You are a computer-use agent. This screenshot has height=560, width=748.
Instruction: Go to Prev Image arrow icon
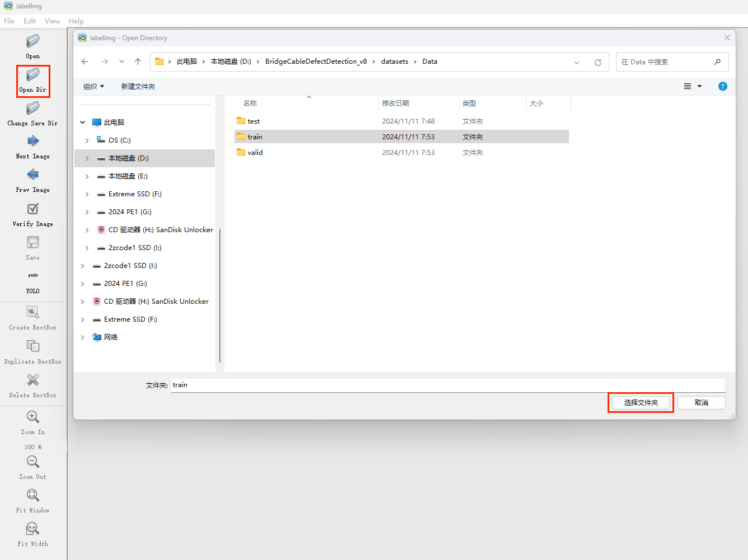pyautogui.click(x=33, y=175)
